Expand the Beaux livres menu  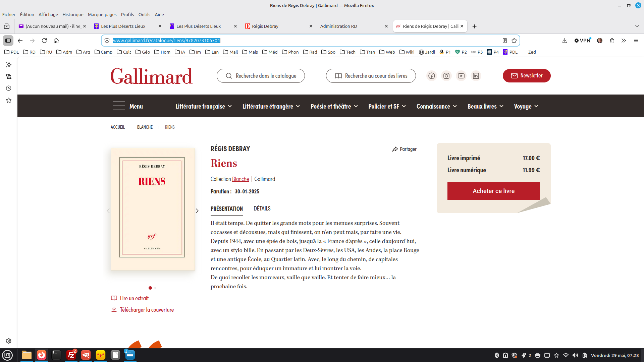point(485,106)
